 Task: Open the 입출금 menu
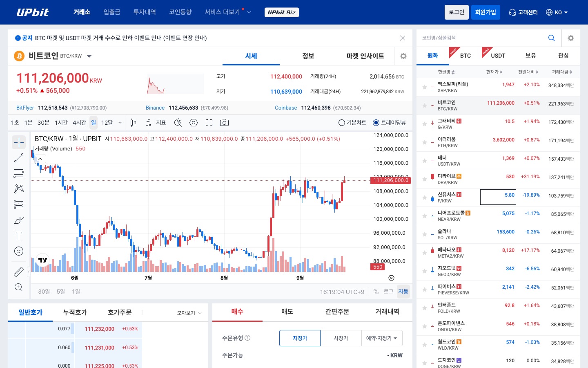pyautogui.click(x=112, y=12)
